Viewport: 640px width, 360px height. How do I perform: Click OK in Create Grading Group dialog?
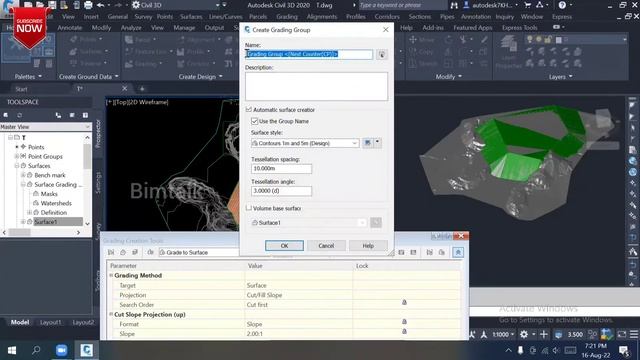284,246
